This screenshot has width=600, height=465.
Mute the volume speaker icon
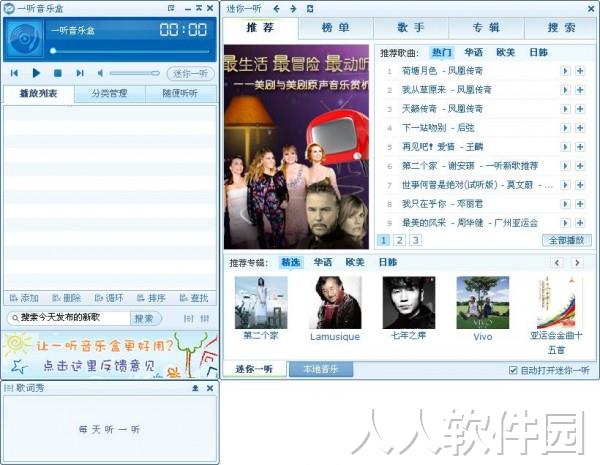tap(100, 73)
